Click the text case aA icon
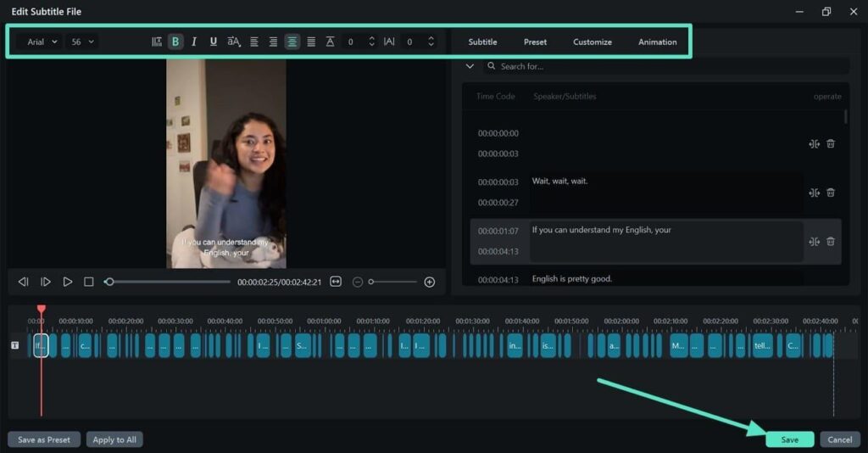Viewport: 868px width, 453px height. point(234,42)
